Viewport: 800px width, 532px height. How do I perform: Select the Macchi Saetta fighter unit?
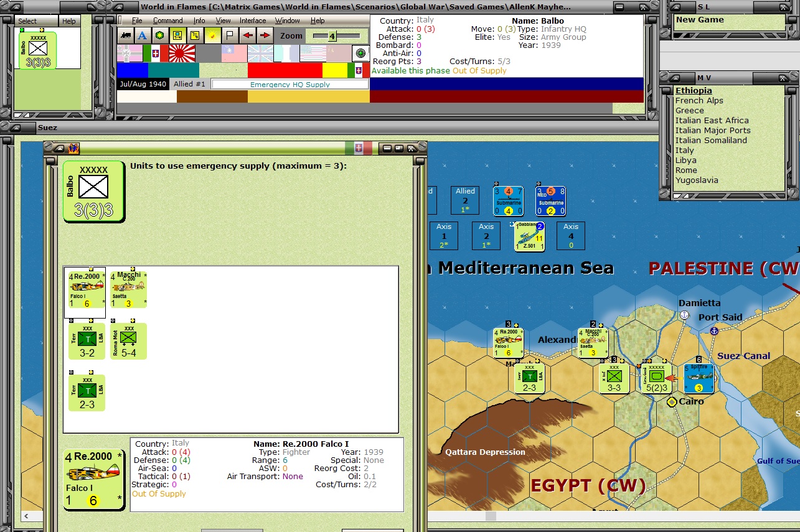129,289
